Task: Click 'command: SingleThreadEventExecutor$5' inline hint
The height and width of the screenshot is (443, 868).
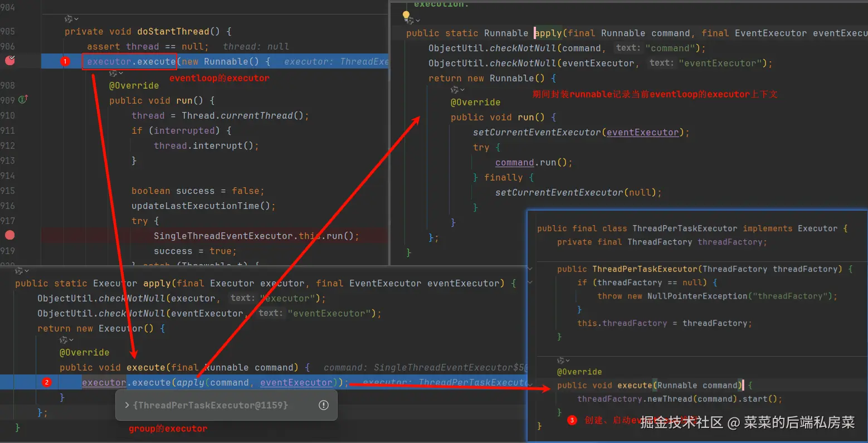Action: tap(425, 367)
